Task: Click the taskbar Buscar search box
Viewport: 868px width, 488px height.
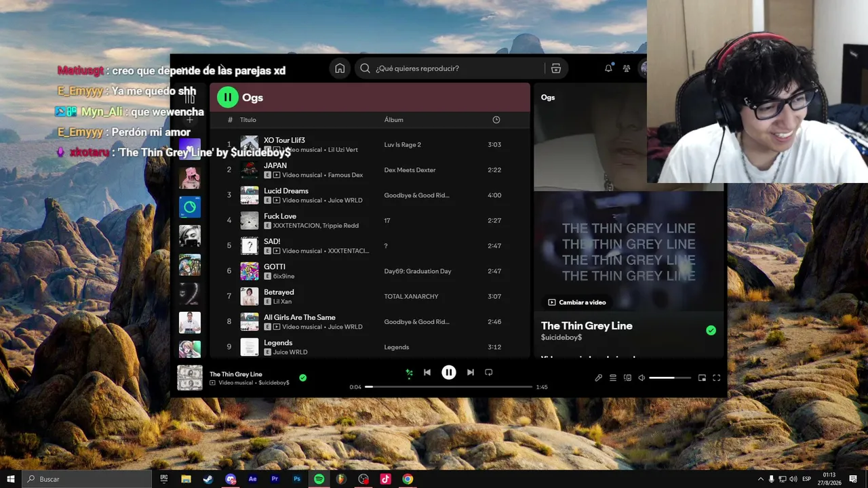Action: coord(86,479)
